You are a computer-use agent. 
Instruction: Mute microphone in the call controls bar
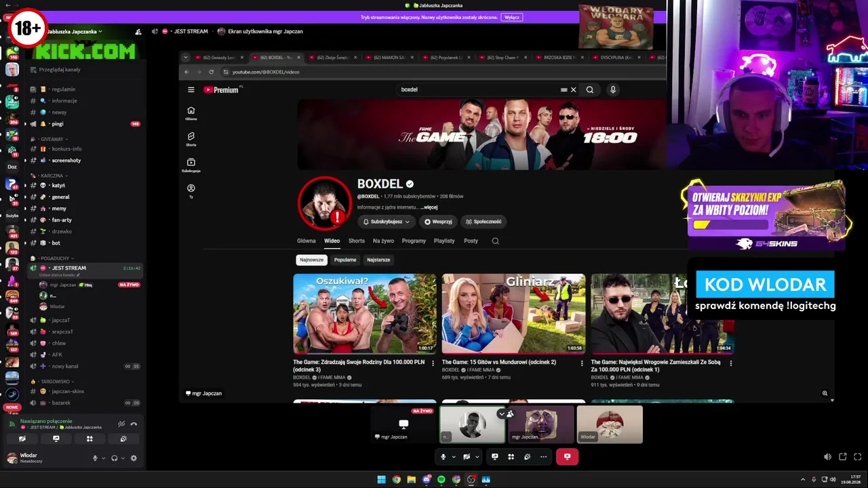click(443, 457)
